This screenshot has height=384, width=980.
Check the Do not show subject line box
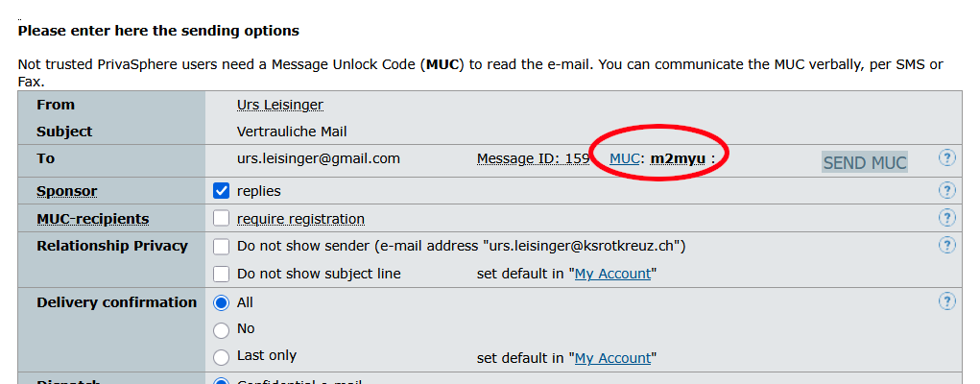(x=222, y=274)
